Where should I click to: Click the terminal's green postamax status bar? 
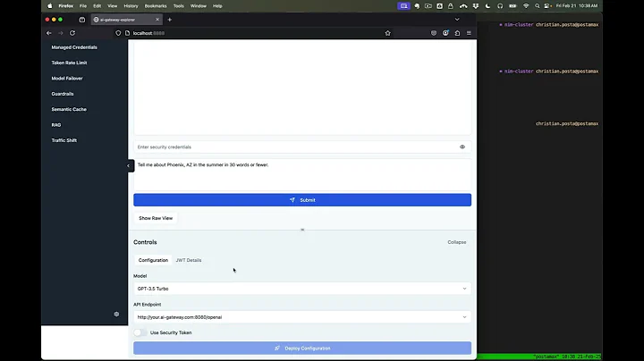point(538,357)
